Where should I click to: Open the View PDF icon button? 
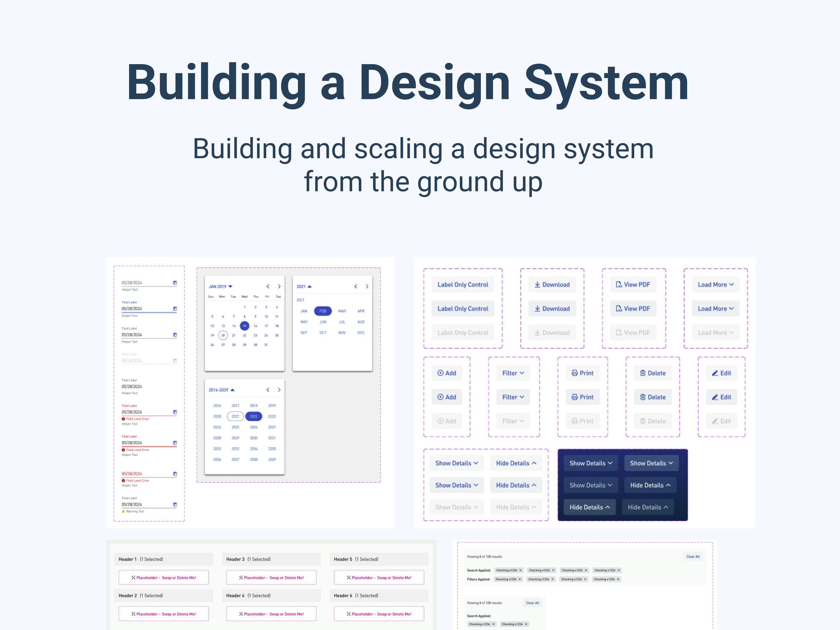(x=633, y=284)
